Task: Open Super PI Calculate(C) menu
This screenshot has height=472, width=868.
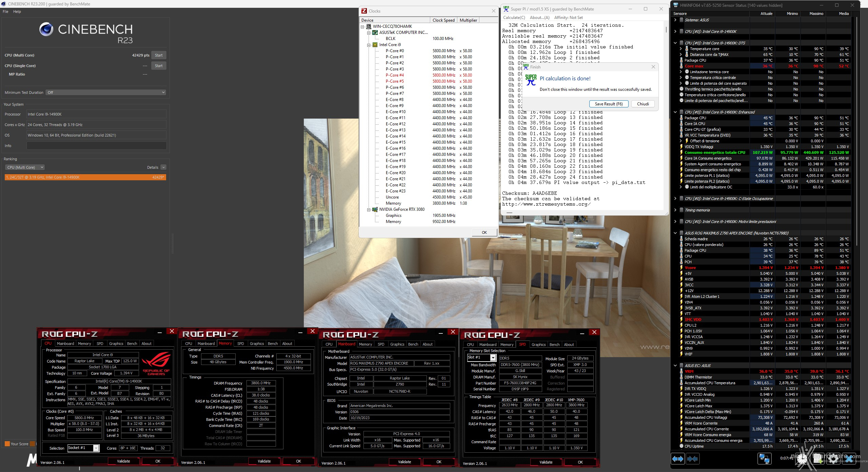Action: [514, 18]
